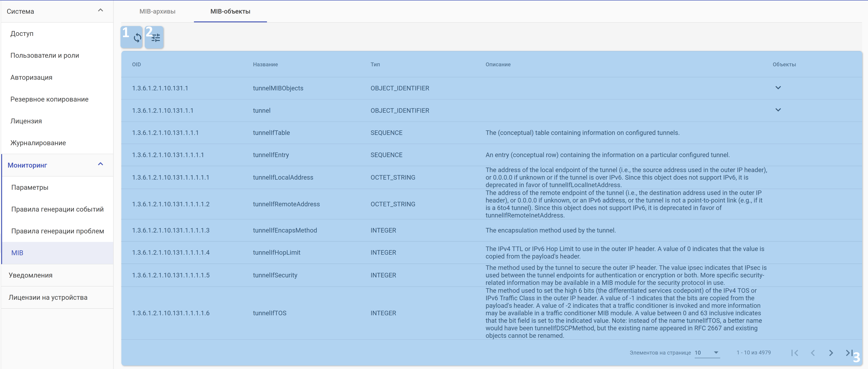Click the OID column header
868x369 pixels.
point(137,65)
